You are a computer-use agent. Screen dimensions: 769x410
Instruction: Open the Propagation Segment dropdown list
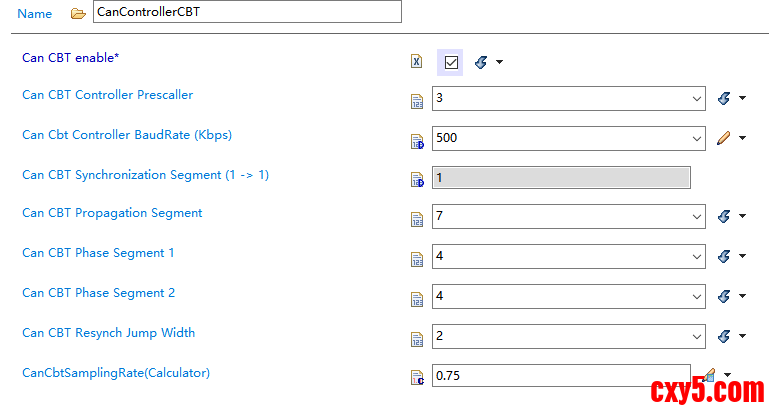697,217
